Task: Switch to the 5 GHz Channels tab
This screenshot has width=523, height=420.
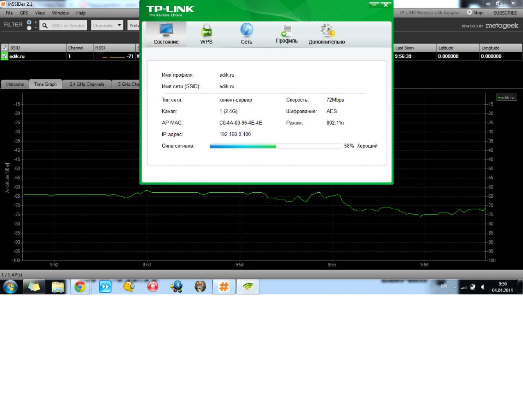Action: 126,84
